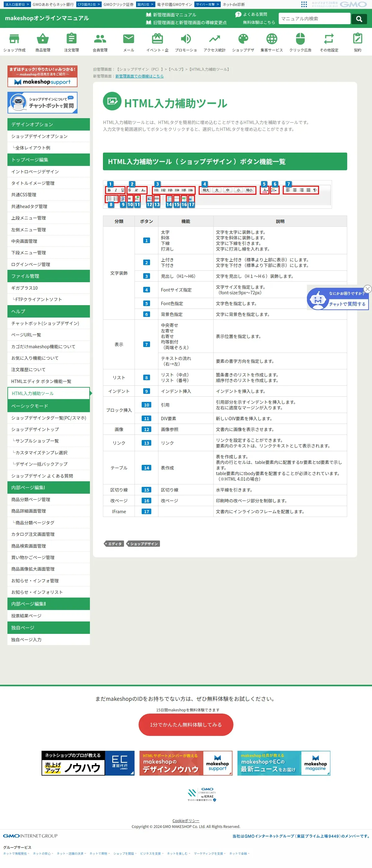Image resolution: width=372 pixels, height=868 pixels.
Task: Open 無料体験はこちら link
Action: point(259,22)
